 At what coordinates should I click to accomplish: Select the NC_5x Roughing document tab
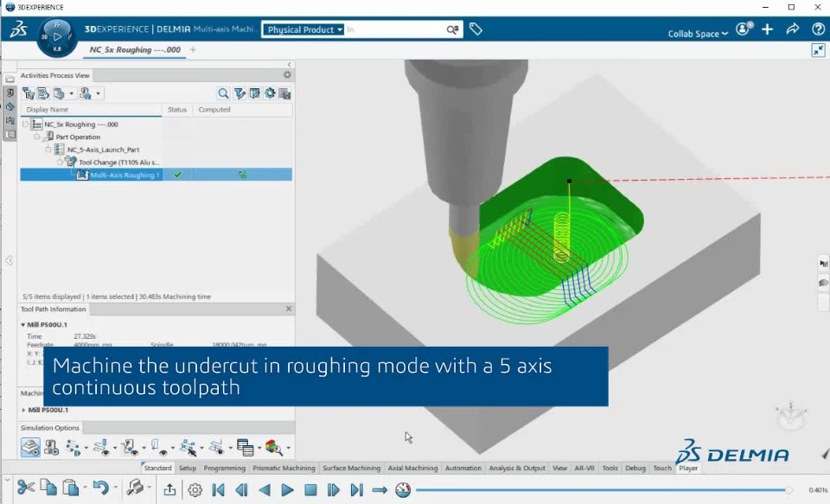pyautogui.click(x=135, y=50)
